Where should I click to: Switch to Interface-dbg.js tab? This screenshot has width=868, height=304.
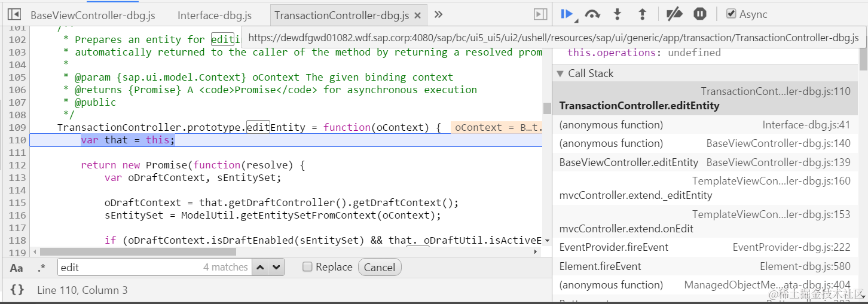coord(215,16)
